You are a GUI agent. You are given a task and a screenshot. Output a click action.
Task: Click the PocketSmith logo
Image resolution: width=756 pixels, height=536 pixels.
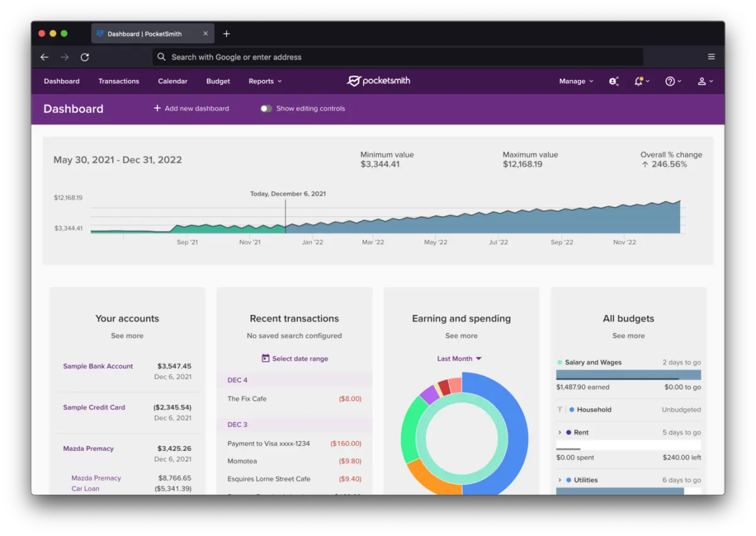coord(378,81)
